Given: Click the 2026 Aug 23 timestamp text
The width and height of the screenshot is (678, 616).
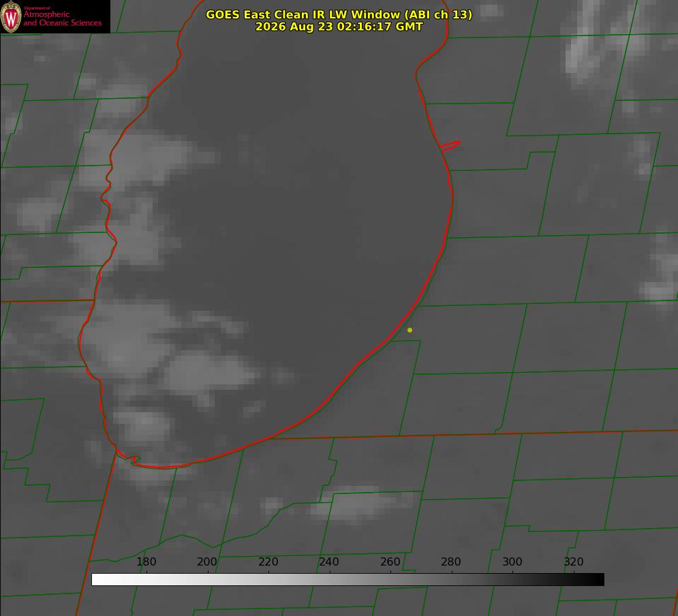Looking at the screenshot, I should click(339, 27).
